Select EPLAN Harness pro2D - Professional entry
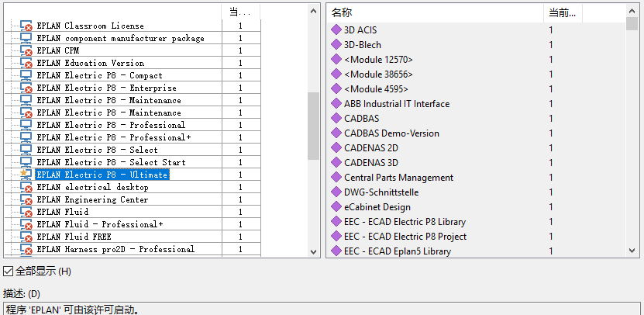 [x=115, y=249]
